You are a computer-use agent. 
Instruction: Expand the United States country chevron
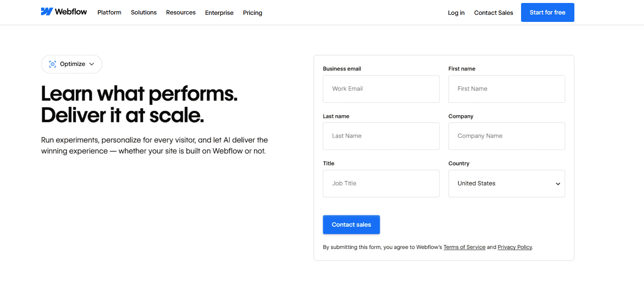pyautogui.click(x=558, y=184)
